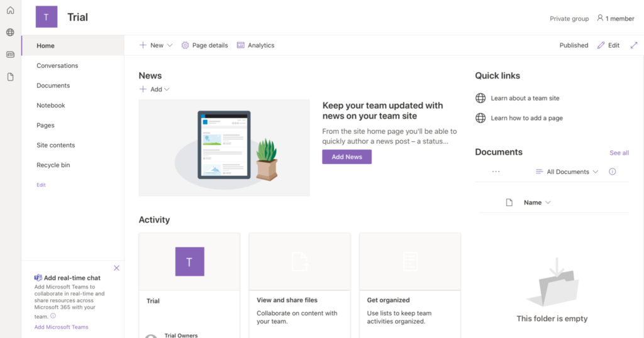Click the Private group label
Screen dimensions: 644x338
pyautogui.click(x=569, y=18)
